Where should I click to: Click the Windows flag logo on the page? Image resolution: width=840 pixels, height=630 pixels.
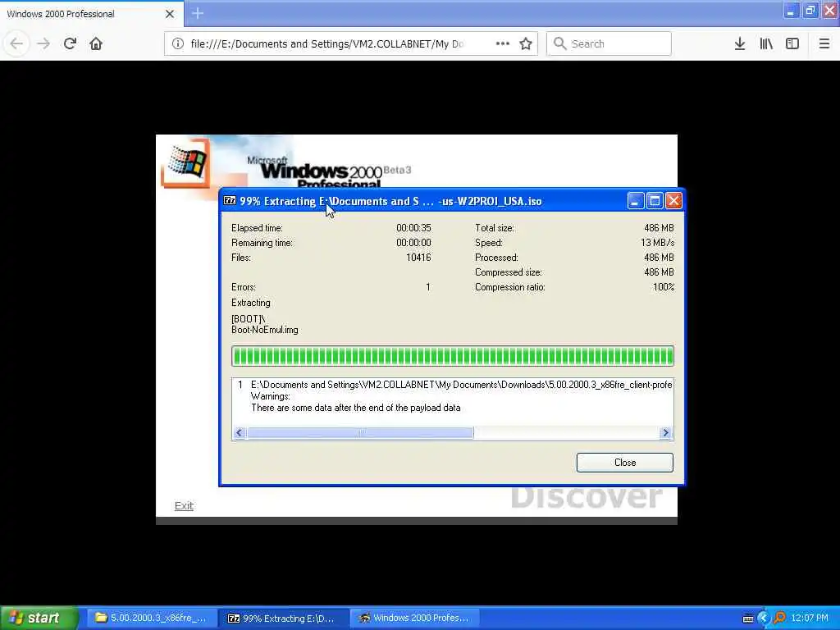pyautogui.click(x=186, y=163)
